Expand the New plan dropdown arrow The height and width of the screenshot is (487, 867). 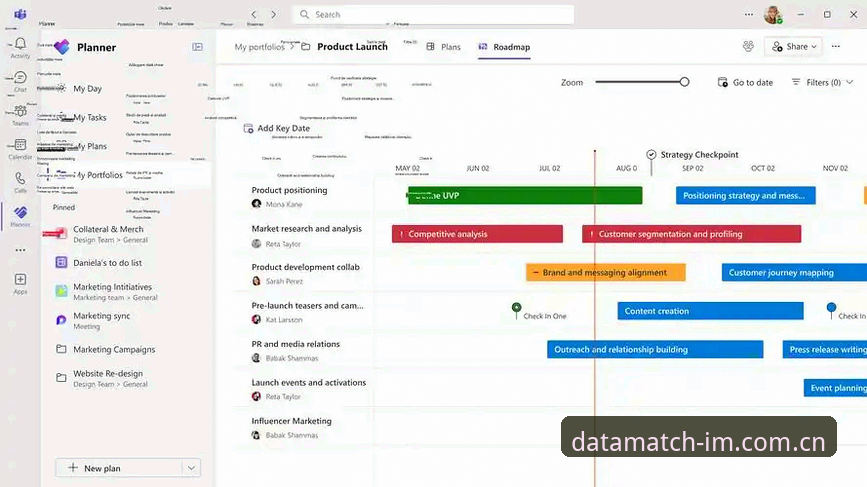click(x=191, y=468)
